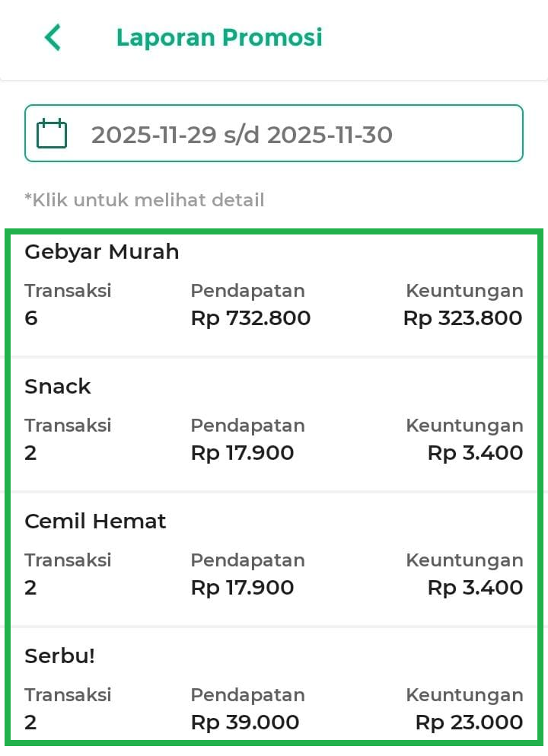Click Gebyar Murah income Rp 732.800

[x=250, y=318]
